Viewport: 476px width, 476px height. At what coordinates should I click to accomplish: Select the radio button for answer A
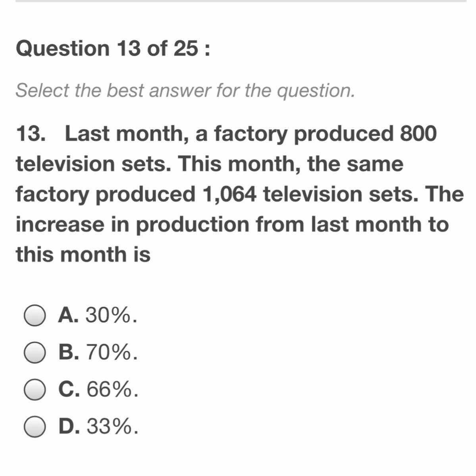pyautogui.click(x=35, y=316)
